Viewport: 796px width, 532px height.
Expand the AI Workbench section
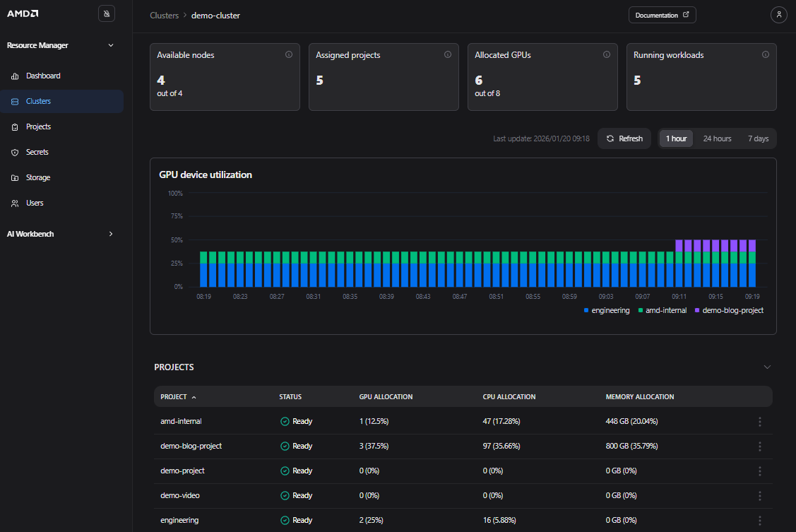(110, 234)
